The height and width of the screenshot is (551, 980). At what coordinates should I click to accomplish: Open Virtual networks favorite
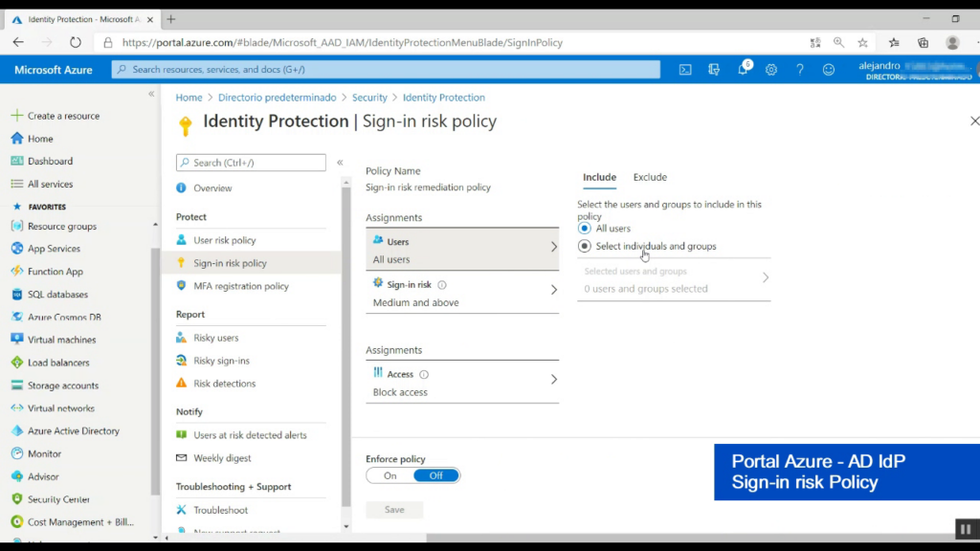click(54, 408)
